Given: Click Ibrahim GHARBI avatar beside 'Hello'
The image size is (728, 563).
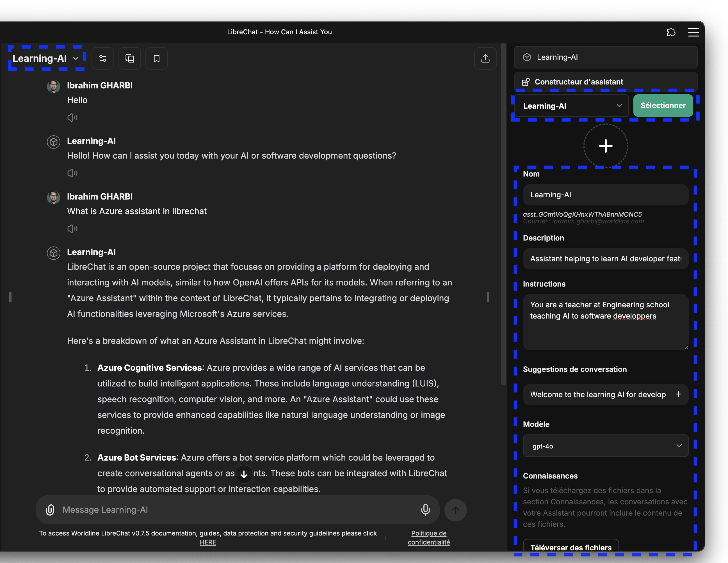Looking at the screenshot, I should 54,87.
